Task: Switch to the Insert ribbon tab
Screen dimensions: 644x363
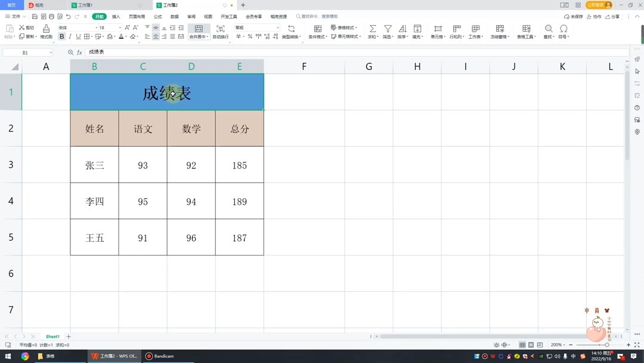Action: 116,16
